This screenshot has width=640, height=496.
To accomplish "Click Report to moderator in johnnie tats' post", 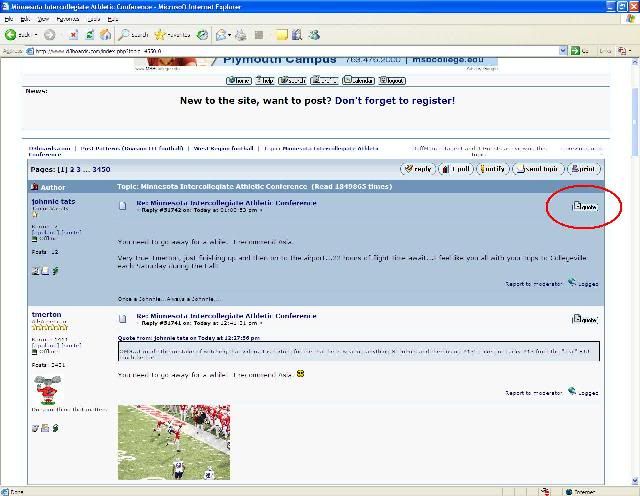I will [534, 284].
